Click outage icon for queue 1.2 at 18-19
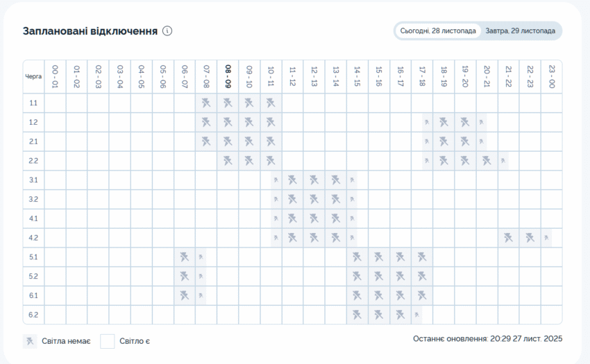The height and width of the screenshot is (364, 590). coord(444,123)
